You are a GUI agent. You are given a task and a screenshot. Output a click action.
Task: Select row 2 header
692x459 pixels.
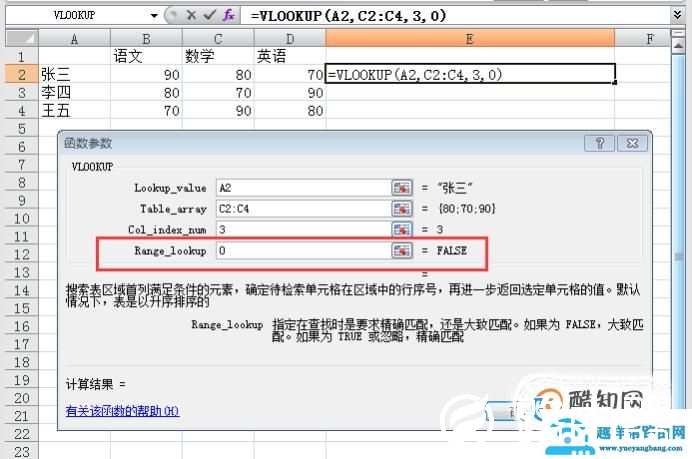(x=22, y=75)
